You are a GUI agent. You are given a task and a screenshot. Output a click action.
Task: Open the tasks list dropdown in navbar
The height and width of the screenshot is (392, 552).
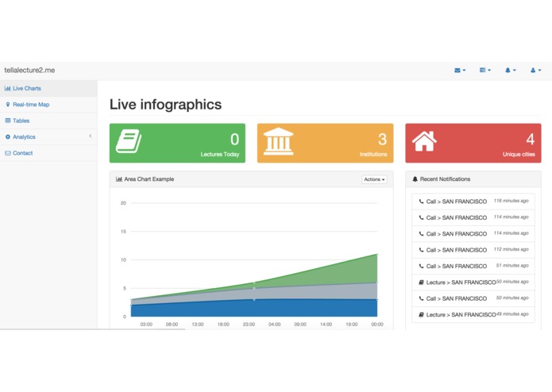coord(485,71)
